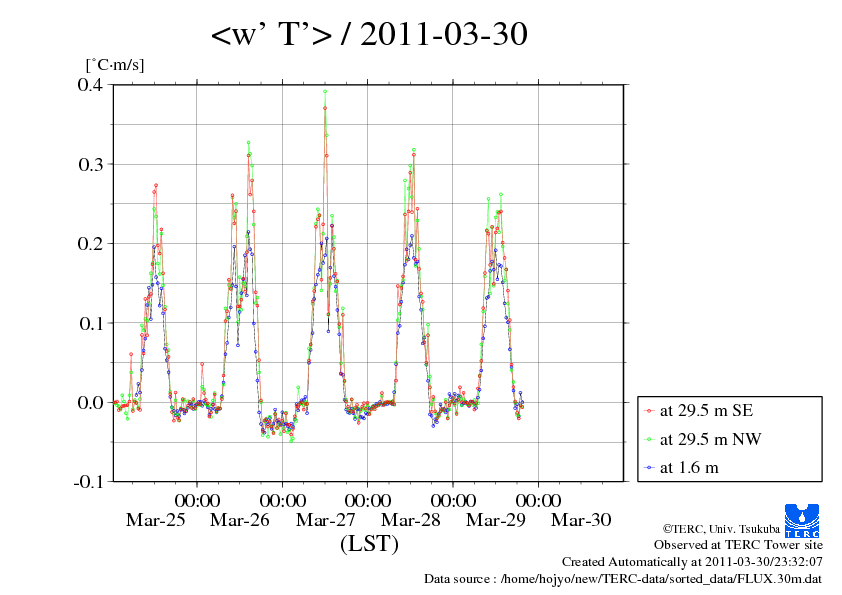Click the y-axis value 0.1
842x595 pixels.
(90, 323)
